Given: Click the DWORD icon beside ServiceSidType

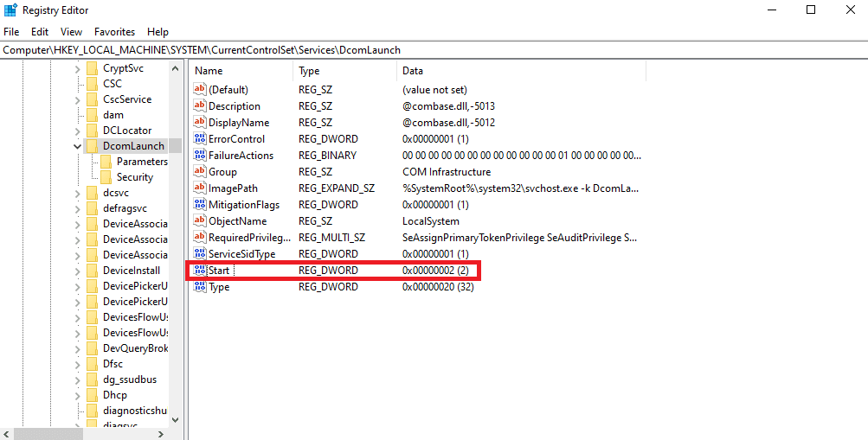Looking at the screenshot, I should [x=199, y=254].
